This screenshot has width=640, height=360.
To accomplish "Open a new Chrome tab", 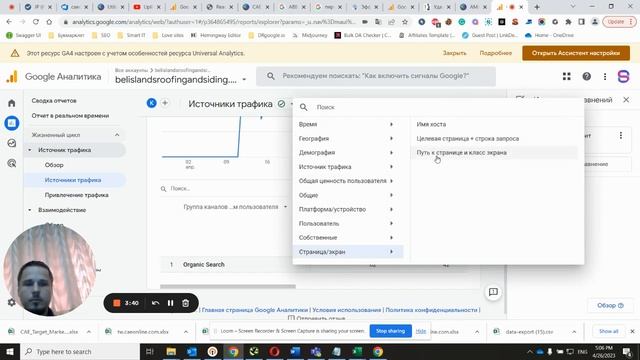I will (537, 7).
